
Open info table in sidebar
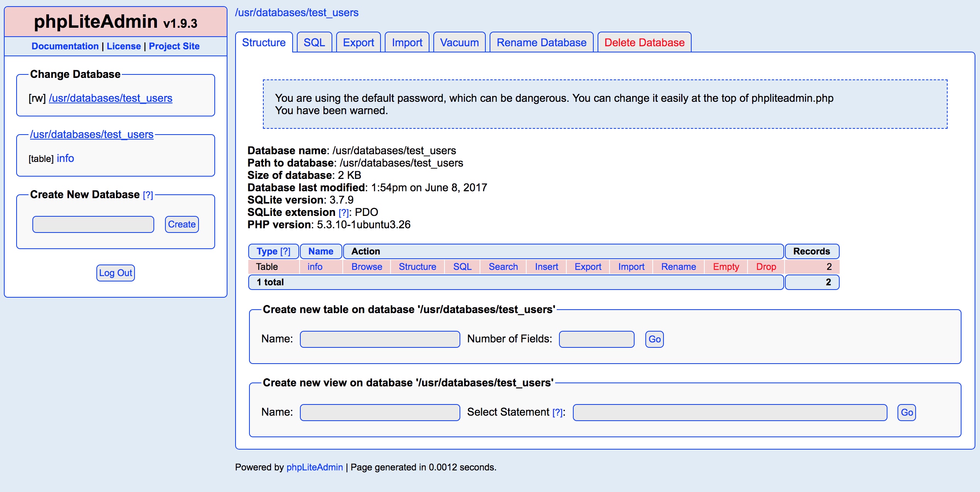(x=65, y=158)
